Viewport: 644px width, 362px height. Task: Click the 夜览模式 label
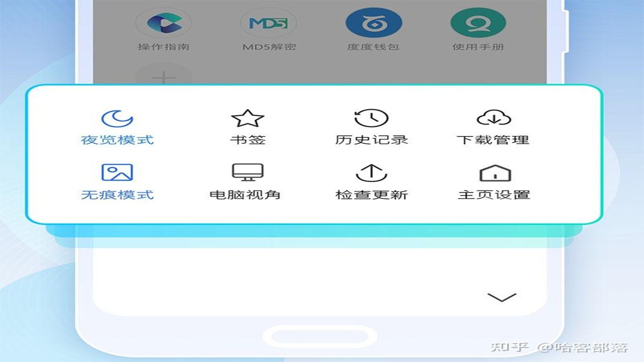pyautogui.click(x=117, y=140)
